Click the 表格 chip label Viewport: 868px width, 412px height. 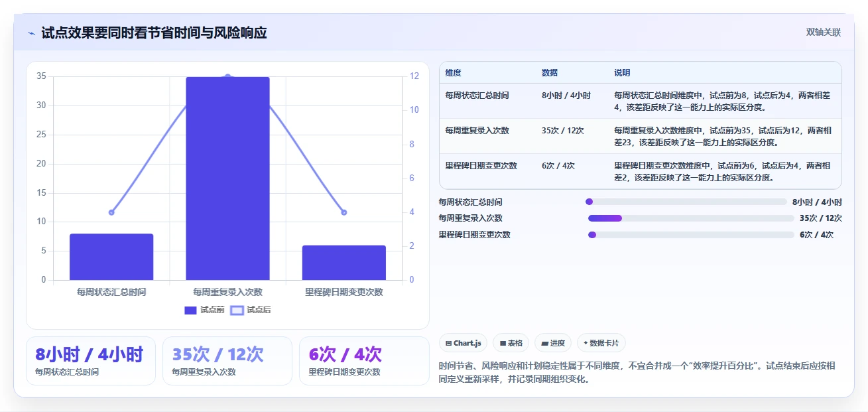coord(515,343)
